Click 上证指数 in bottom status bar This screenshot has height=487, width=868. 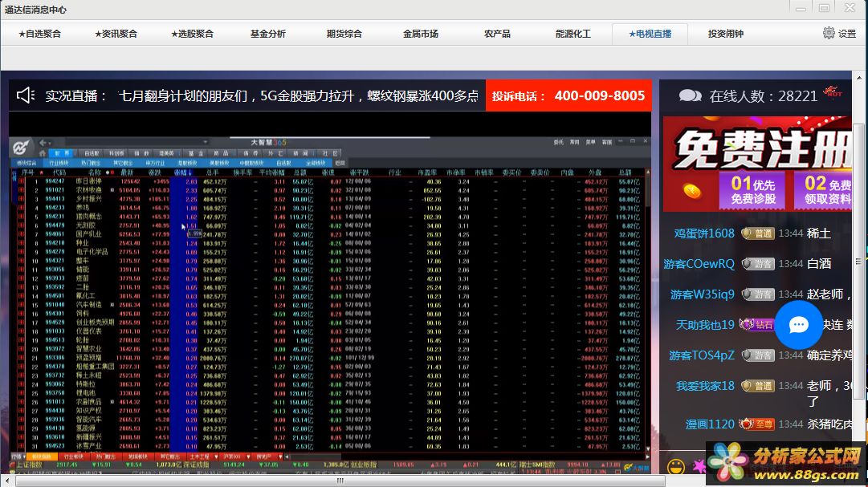pyautogui.click(x=29, y=465)
